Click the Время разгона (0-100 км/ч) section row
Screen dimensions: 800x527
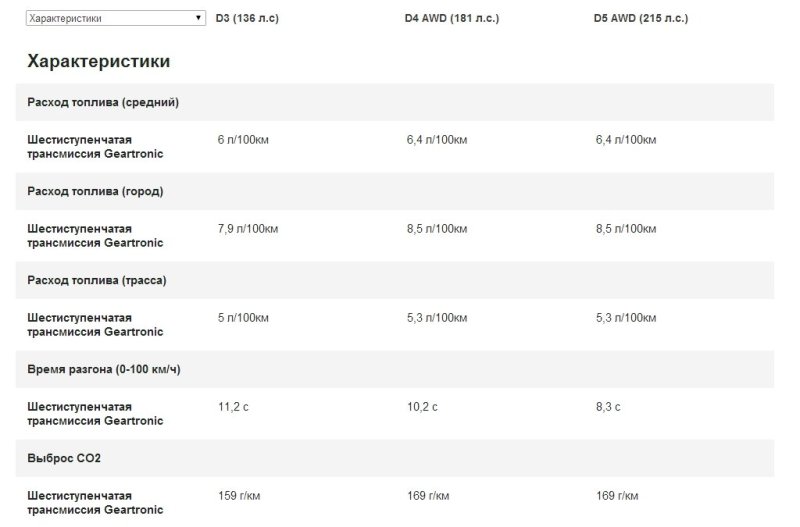(x=103, y=369)
